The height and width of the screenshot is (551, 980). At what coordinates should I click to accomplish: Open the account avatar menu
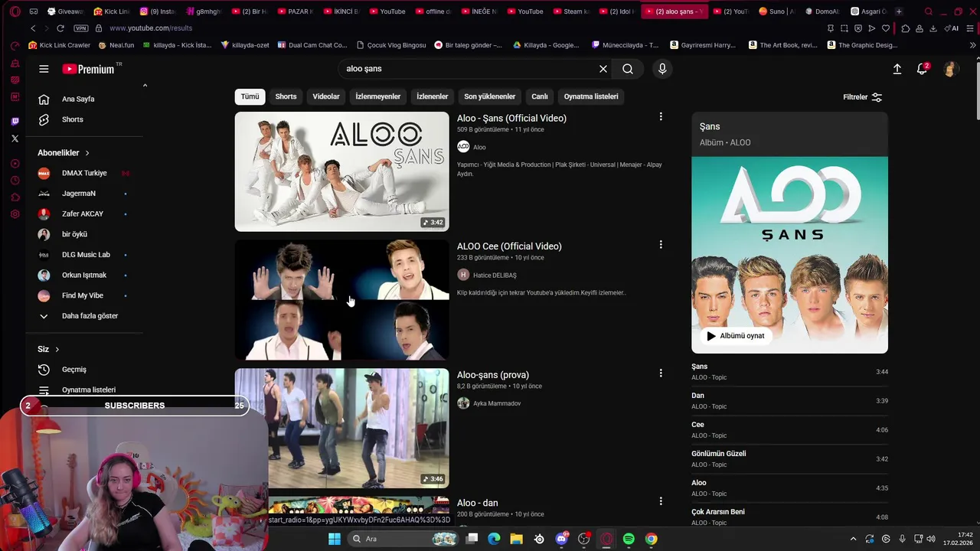[950, 69]
